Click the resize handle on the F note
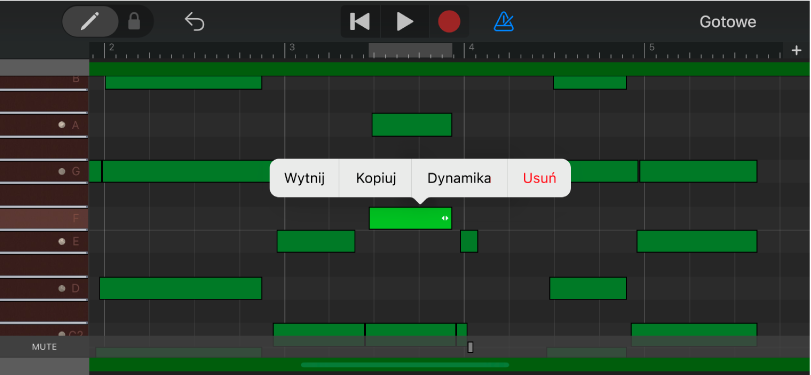 coord(445,218)
